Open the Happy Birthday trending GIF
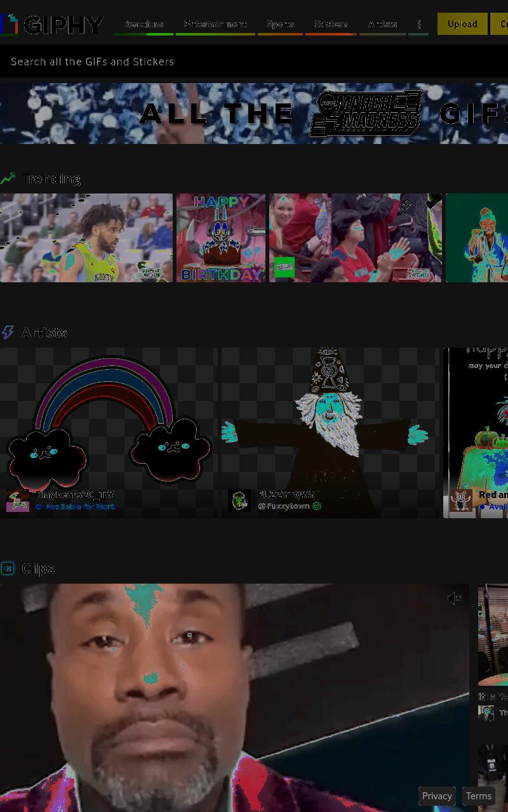This screenshot has width=508, height=812. 221,238
